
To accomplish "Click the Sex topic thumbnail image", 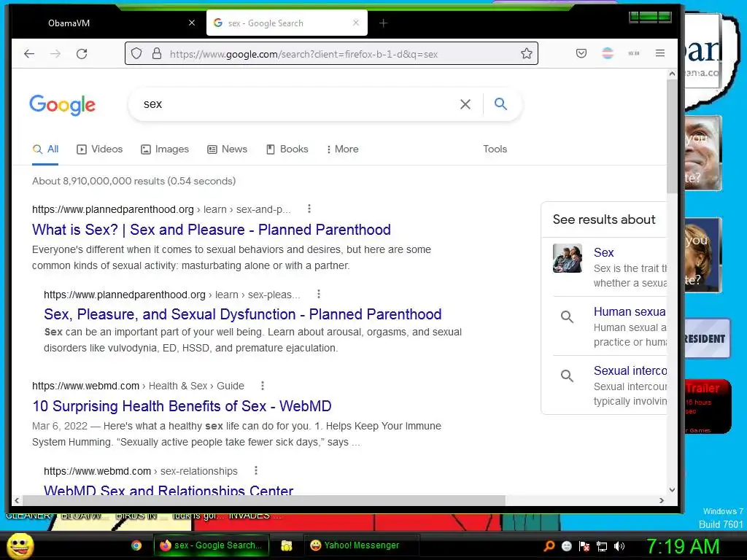I will pyautogui.click(x=568, y=258).
